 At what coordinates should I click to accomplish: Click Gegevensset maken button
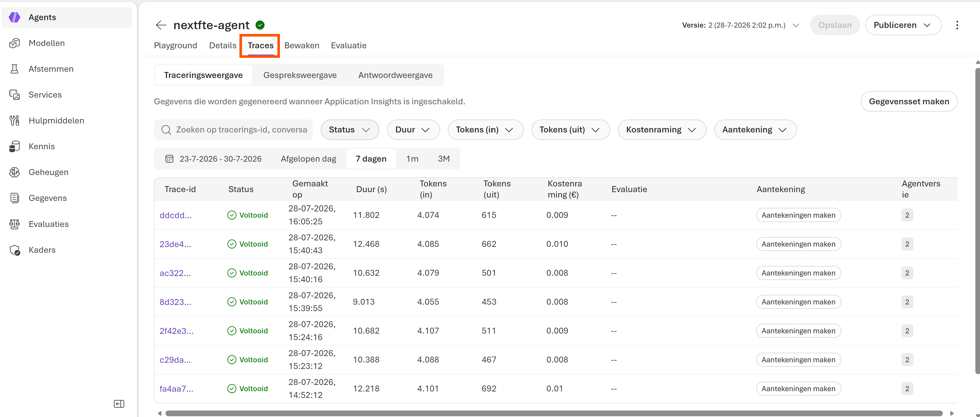pyautogui.click(x=909, y=101)
